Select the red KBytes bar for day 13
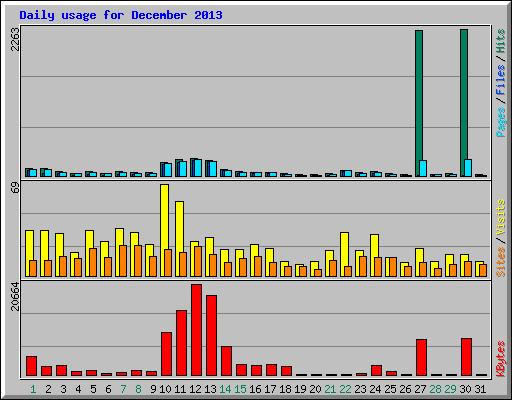 211,335
